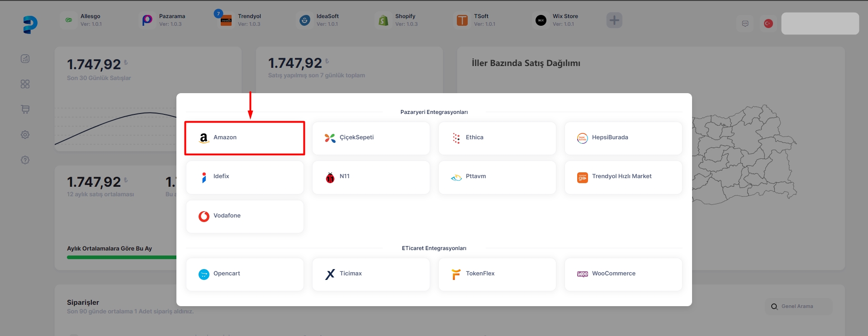Click the Pttavm logo icon
This screenshot has width=868, height=336.
(456, 177)
